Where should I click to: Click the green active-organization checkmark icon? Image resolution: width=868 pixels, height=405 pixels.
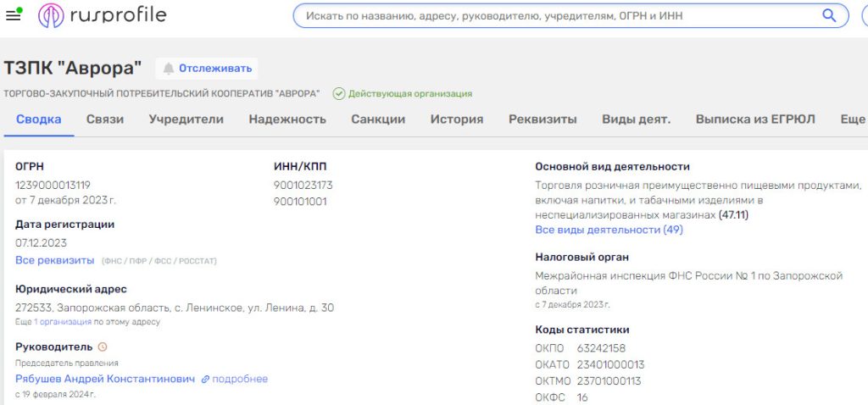[339, 94]
